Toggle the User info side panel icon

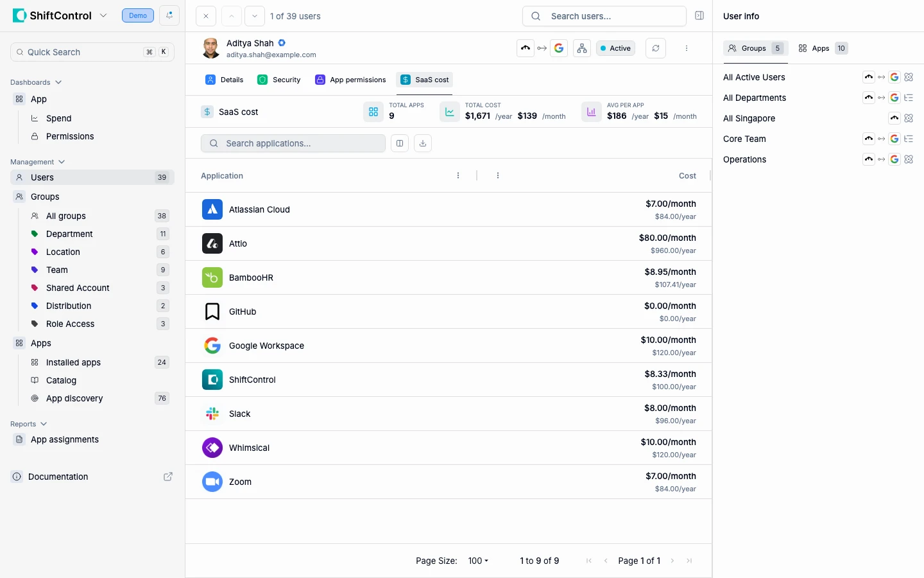coord(699,16)
